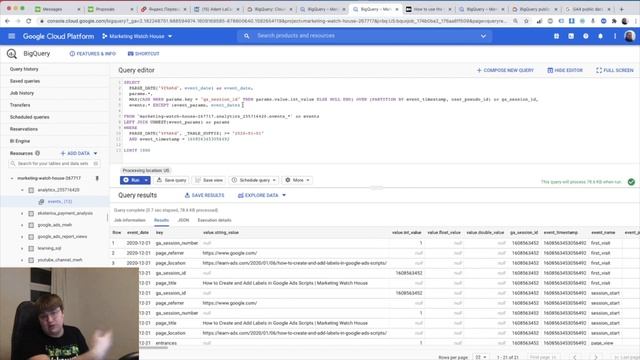The image size is (640, 360).
Task: Open the More settings dropdown
Action: (297, 180)
